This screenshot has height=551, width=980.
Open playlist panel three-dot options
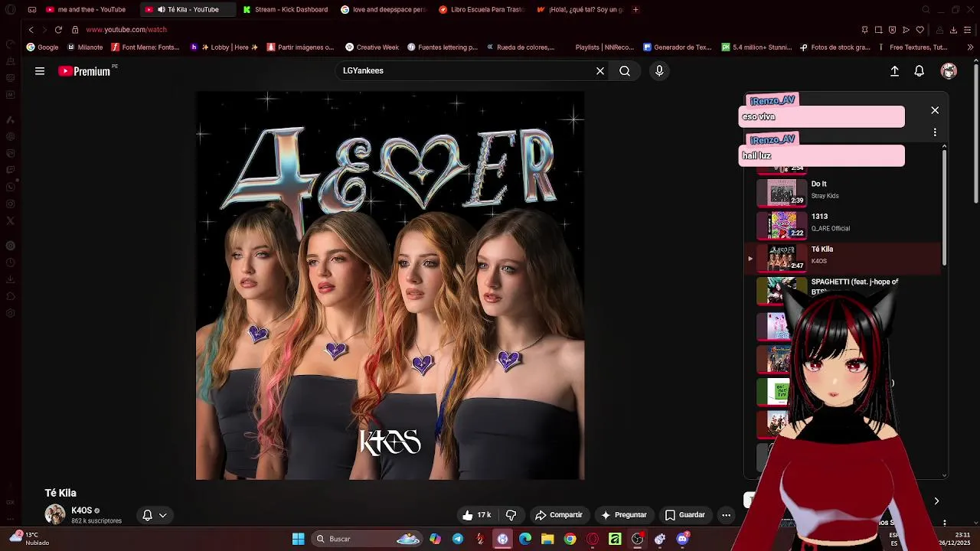(935, 132)
